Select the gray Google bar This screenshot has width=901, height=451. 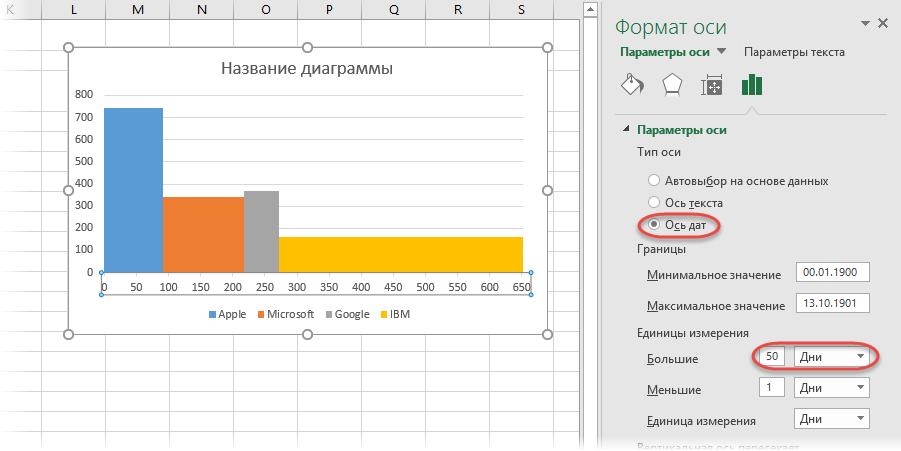tap(261, 232)
